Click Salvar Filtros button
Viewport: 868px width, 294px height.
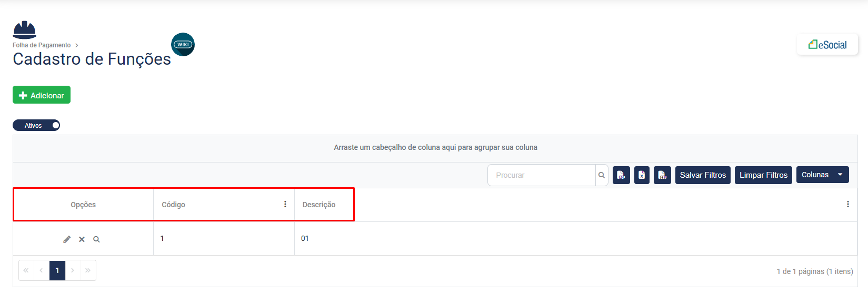coord(703,175)
